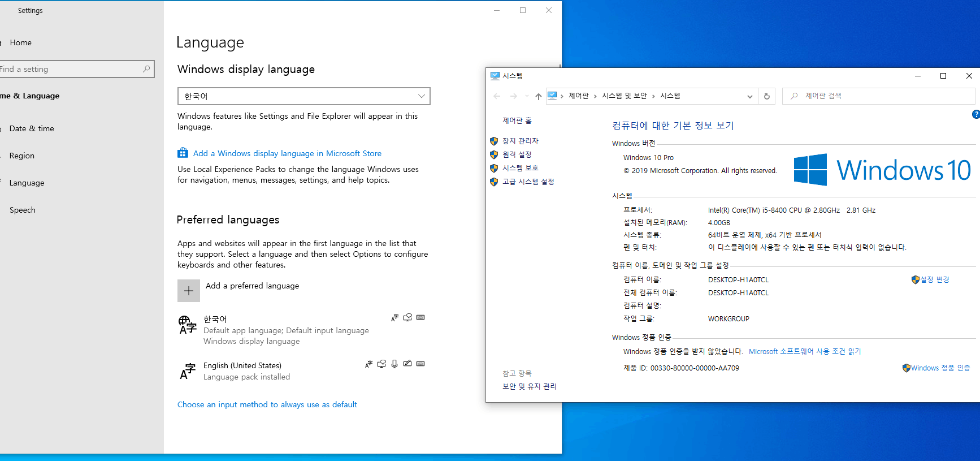
Task: Click Windows 정품 인증 activation link
Action: click(940, 368)
